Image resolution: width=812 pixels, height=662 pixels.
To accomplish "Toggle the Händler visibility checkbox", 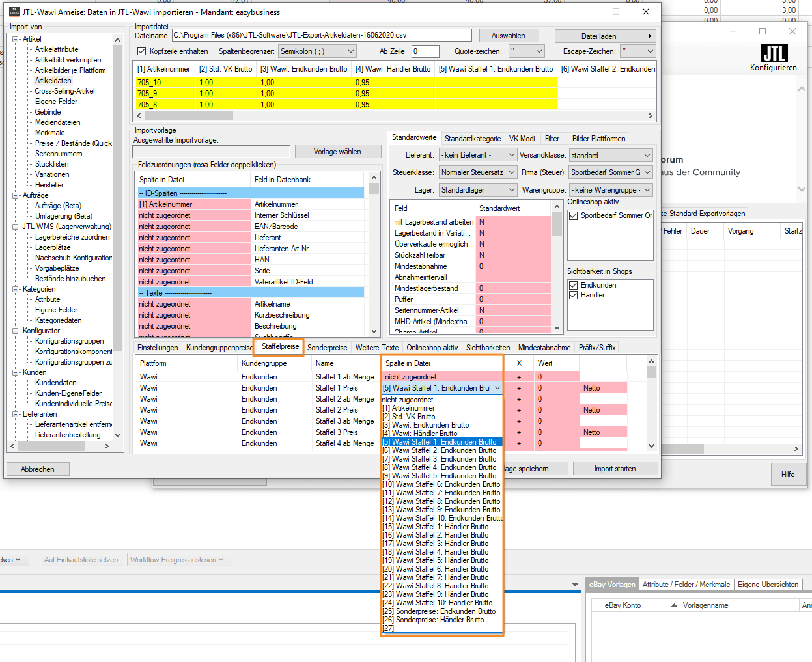I will [574, 295].
